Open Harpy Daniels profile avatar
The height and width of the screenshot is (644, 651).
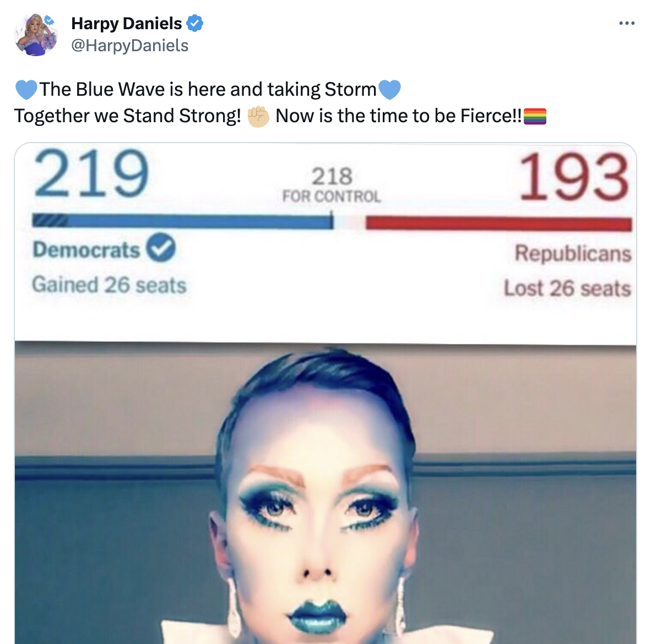pyautogui.click(x=36, y=34)
